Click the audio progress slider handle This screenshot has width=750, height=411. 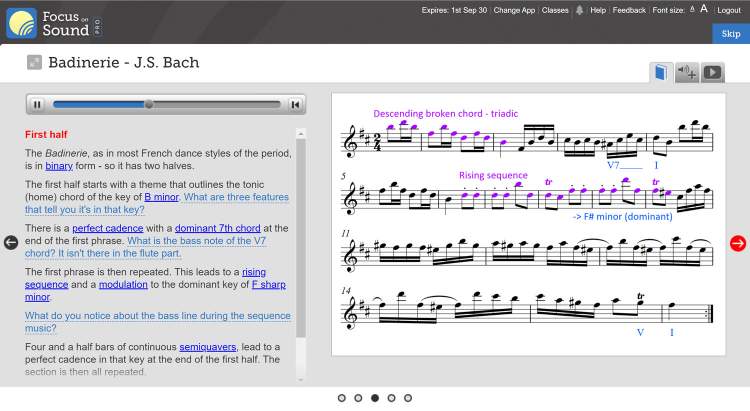click(x=149, y=104)
